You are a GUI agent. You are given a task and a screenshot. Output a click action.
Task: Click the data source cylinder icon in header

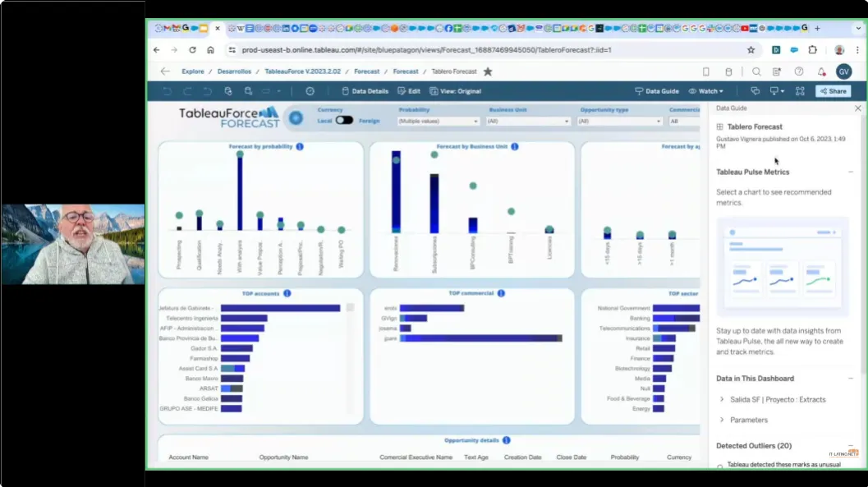(728, 72)
